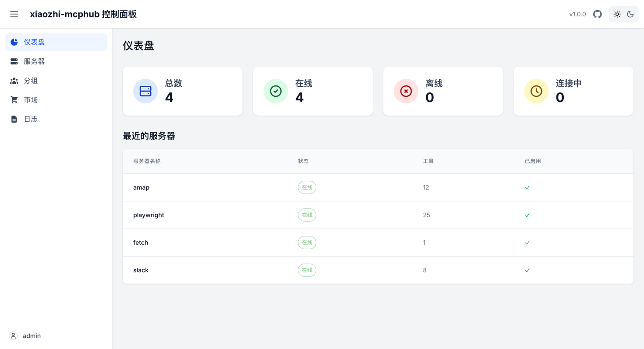Open the 仪表盘 menu item

point(56,42)
